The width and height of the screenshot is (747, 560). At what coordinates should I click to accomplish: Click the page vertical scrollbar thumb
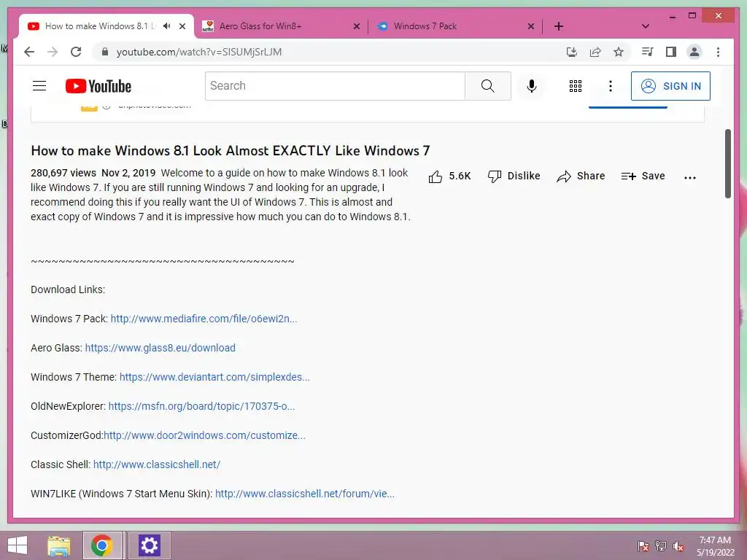(x=728, y=163)
